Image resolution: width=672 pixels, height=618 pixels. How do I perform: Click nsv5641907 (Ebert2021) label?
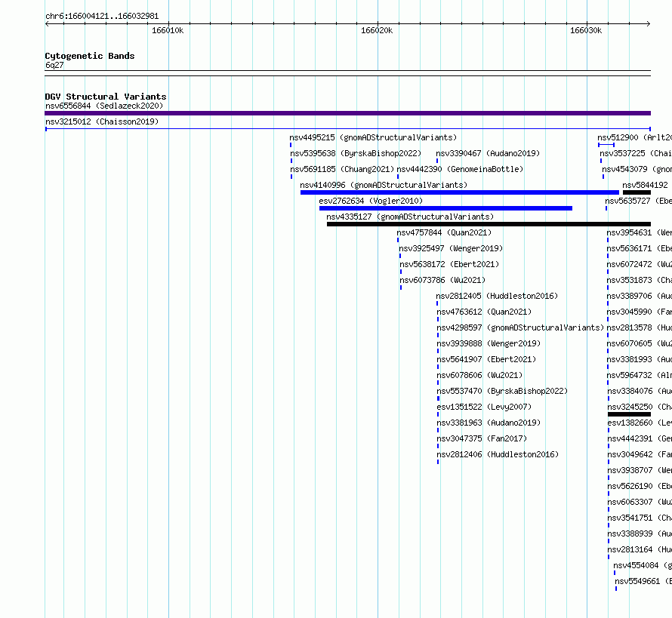coord(486,359)
